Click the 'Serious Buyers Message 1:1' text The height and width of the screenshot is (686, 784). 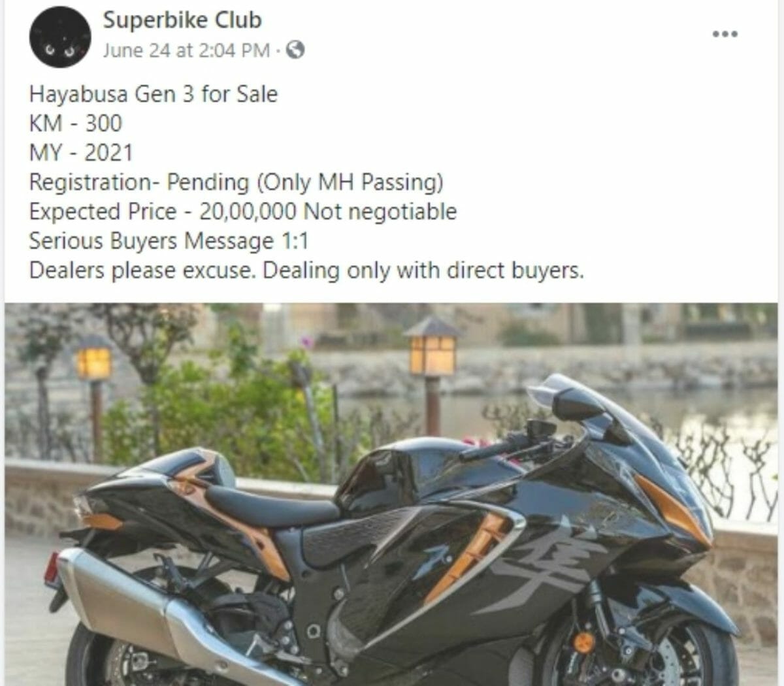pyautogui.click(x=169, y=241)
